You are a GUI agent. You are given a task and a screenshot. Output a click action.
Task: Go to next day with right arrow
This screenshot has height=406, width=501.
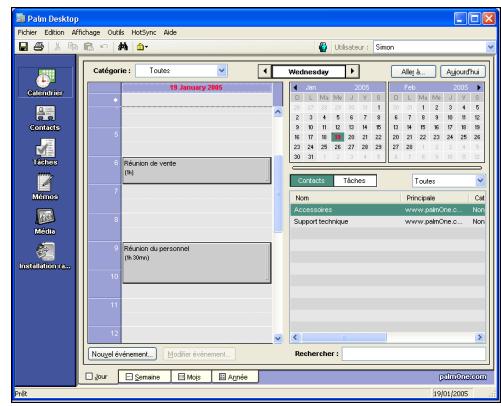(x=352, y=71)
